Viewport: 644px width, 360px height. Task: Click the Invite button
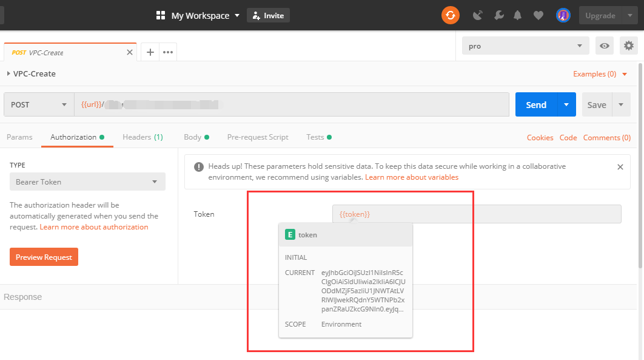(x=268, y=16)
